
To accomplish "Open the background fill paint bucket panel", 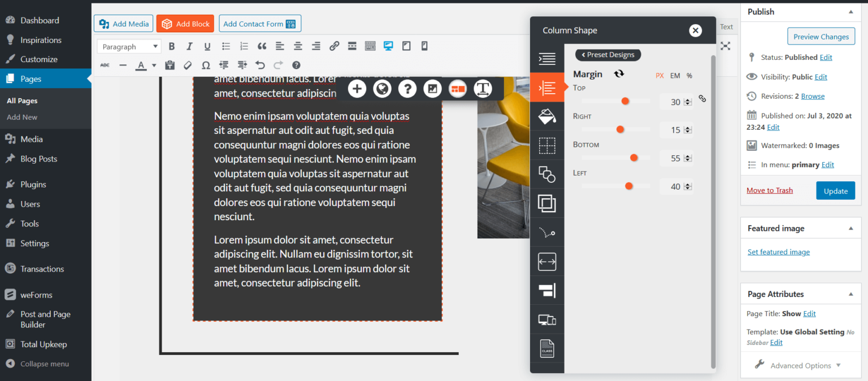I will tap(547, 116).
